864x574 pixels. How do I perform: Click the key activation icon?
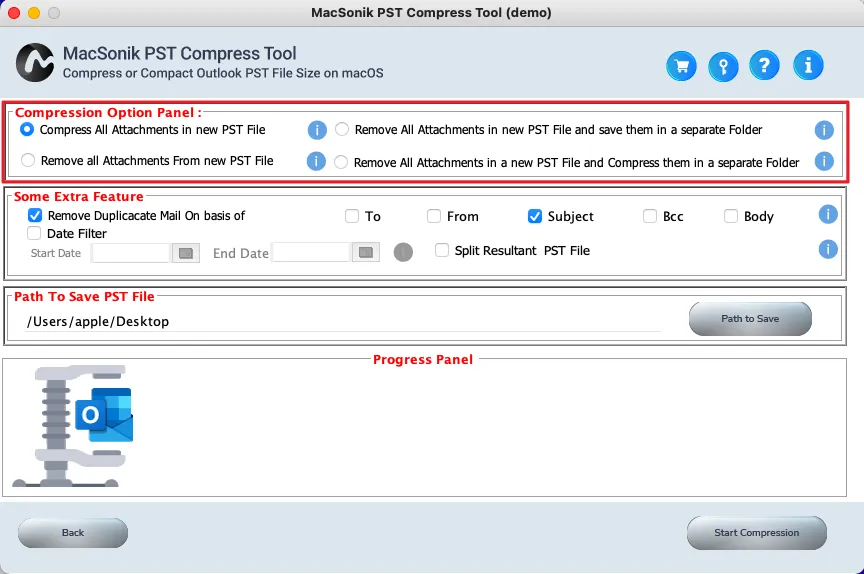tap(723, 66)
